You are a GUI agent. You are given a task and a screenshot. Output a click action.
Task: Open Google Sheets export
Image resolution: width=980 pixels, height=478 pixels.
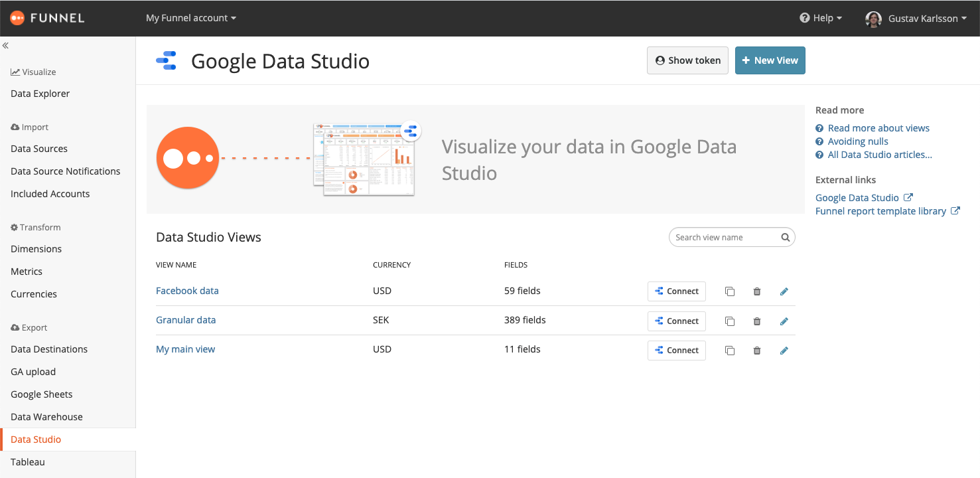coord(42,394)
